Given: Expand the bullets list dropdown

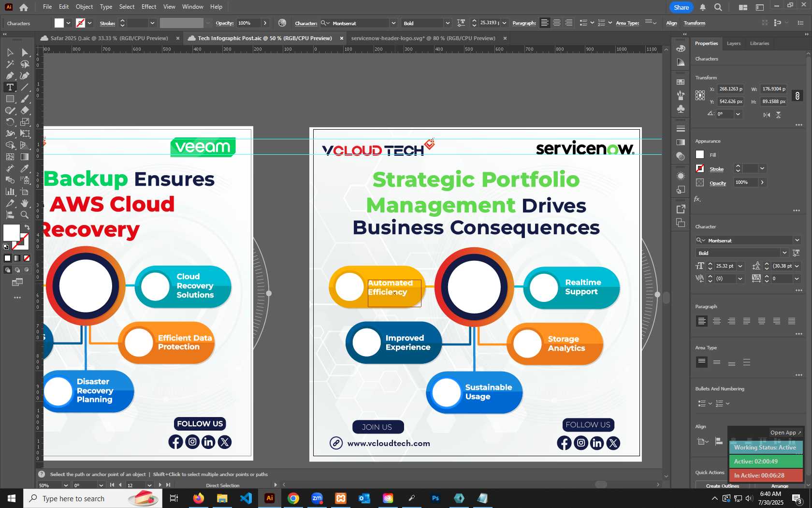Looking at the screenshot, I should (710, 403).
